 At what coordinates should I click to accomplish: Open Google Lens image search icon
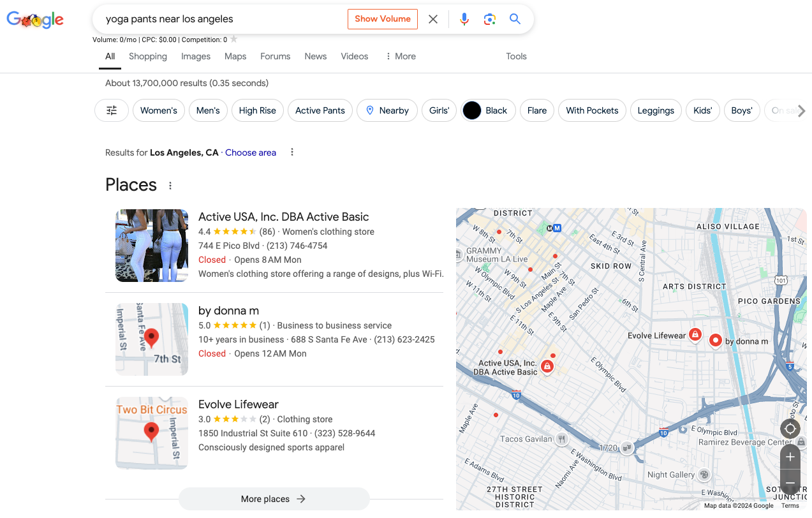pos(490,19)
